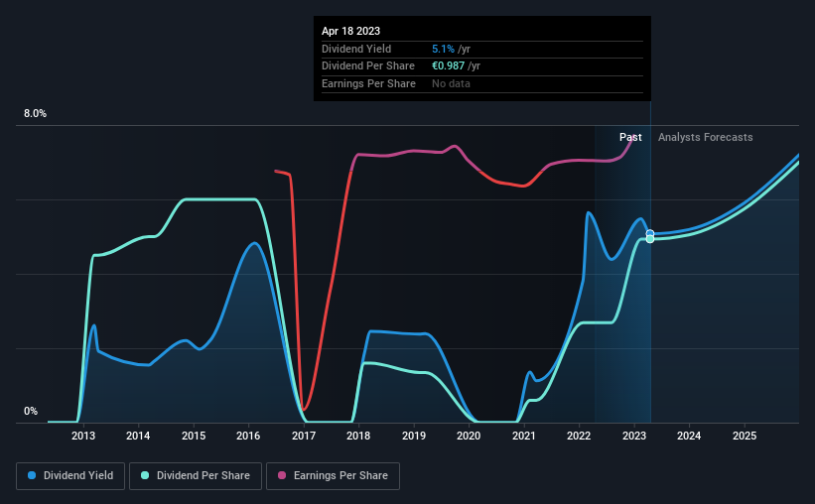The height and width of the screenshot is (504, 815).
Task: Click the 0% y-axis label
Action: [31, 411]
